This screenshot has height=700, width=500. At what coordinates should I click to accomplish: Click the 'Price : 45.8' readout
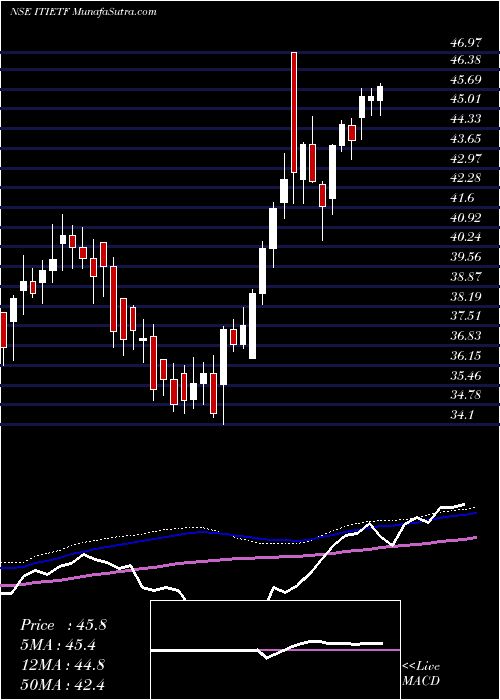[63, 625]
